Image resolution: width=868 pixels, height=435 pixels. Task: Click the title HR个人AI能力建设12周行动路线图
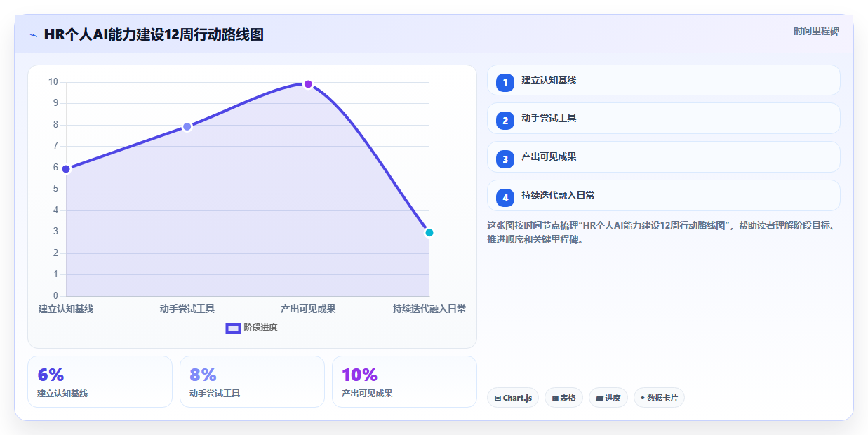pyautogui.click(x=154, y=34)
